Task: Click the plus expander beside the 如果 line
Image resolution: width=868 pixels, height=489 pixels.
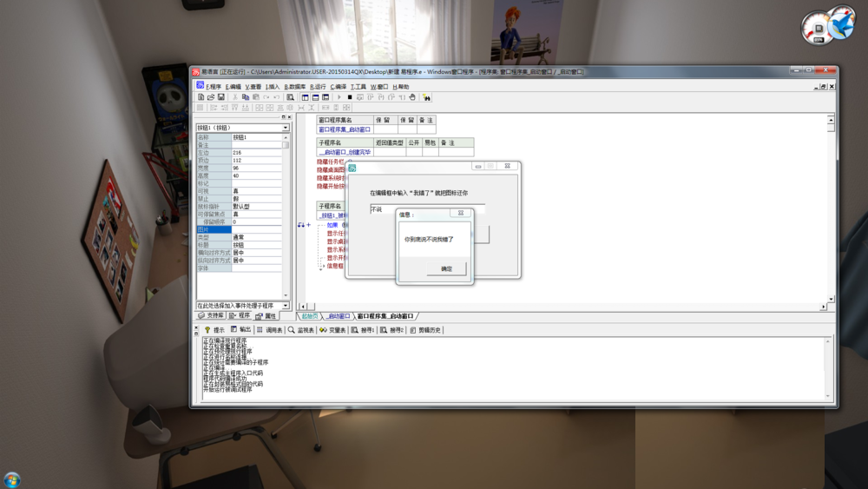Action: (308, 225)
